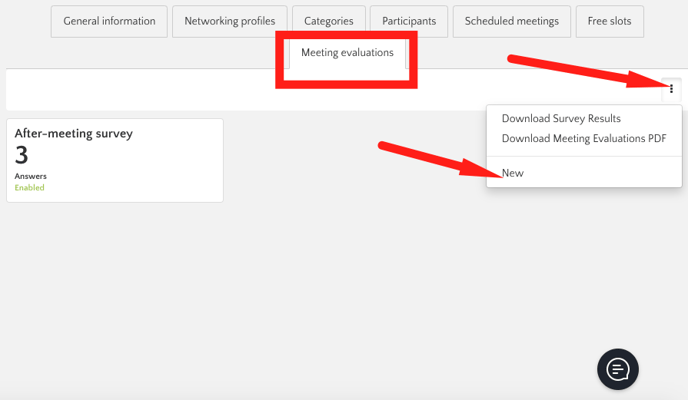View the Participants tab

[x=409, y=21]
